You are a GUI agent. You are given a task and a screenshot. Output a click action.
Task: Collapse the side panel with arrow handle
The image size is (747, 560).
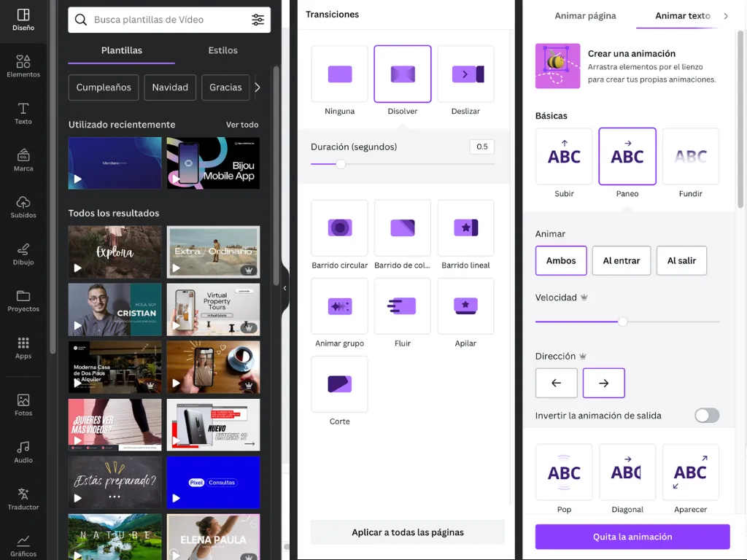(285, 288)
